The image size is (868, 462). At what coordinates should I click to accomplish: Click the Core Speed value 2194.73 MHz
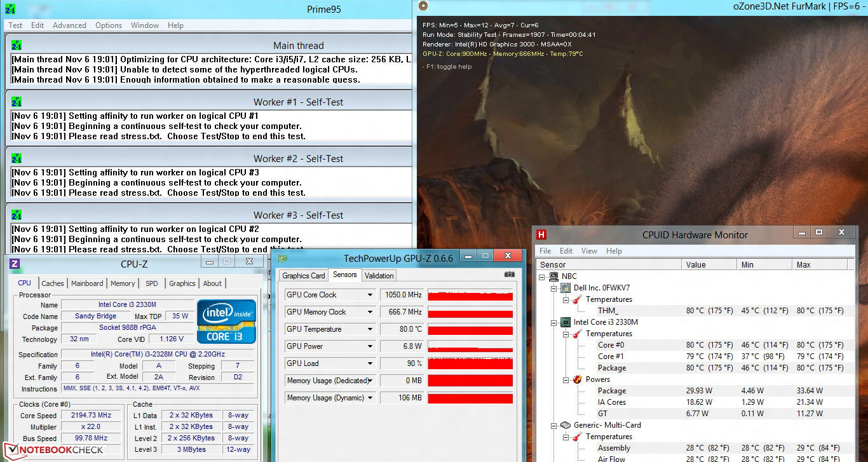tap(90, 415)
